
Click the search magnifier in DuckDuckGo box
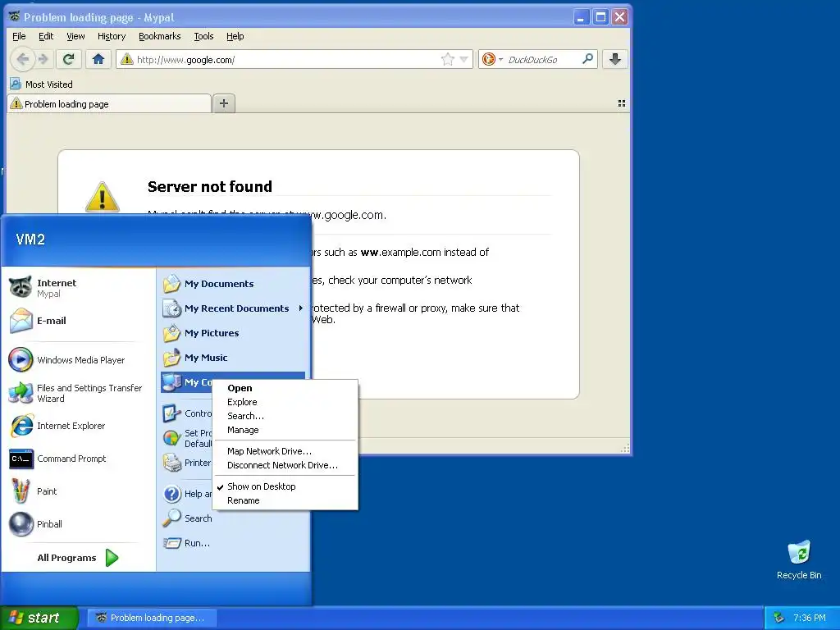tap(587, 59)
